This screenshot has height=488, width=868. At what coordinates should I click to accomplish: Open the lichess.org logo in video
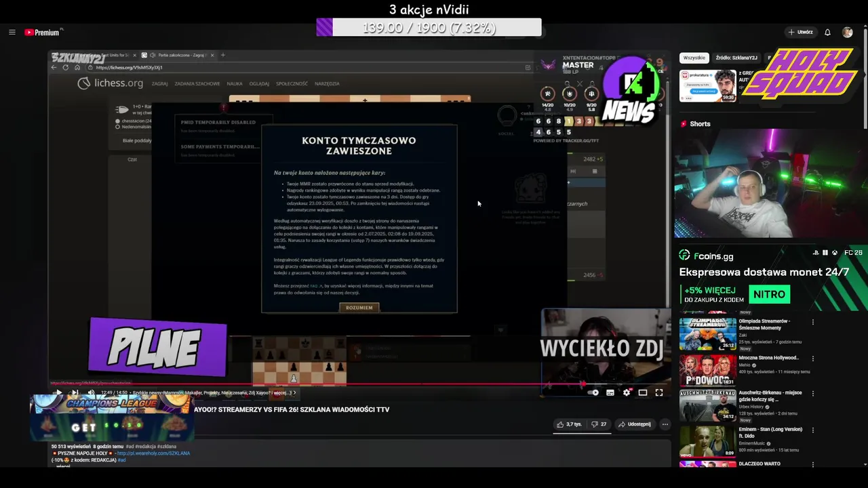pos(110,83)
